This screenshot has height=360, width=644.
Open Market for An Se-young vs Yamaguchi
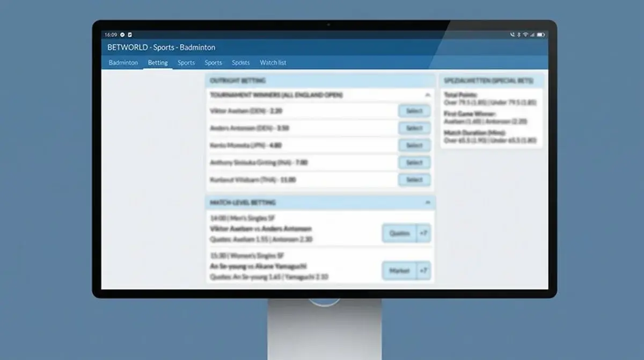399,271
